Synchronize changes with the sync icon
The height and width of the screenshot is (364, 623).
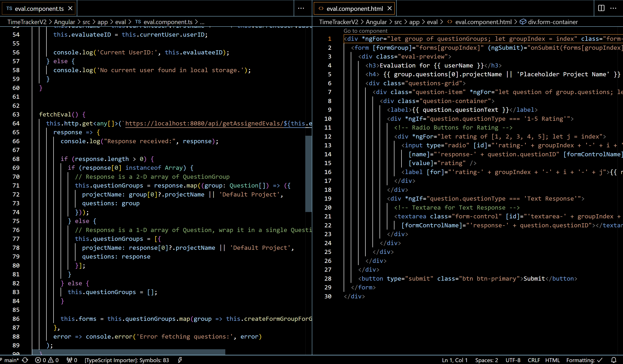tap(25, 360)
